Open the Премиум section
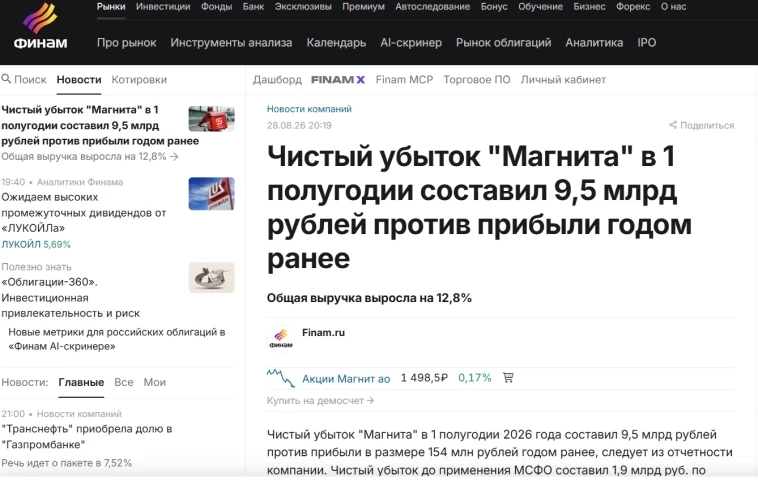Viewport: 758px width, 480px height. pos(364,7)
